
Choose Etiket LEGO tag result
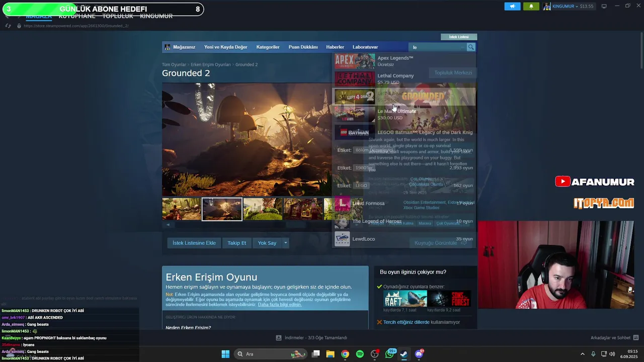[404, 186]
